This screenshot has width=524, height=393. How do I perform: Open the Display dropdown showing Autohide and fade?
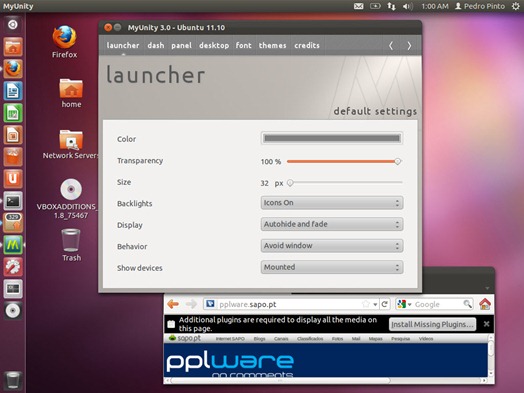(332, 224)
